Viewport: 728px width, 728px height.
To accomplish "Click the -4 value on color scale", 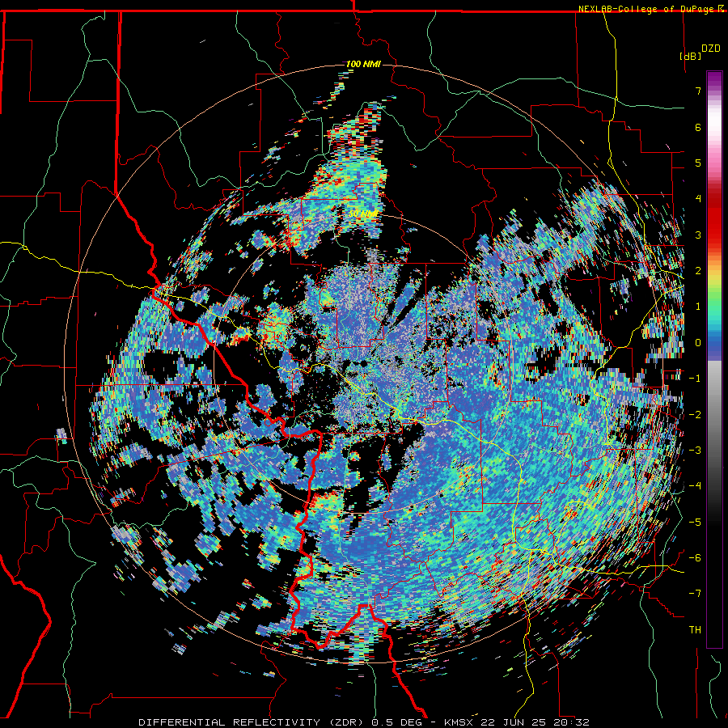I will pos(695,486).
